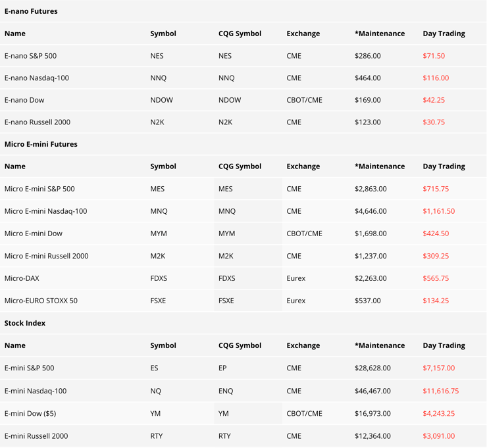Select the $42.25 day trading margin
The height and width of the screenshot is (448, 487).
click(434, 100)
